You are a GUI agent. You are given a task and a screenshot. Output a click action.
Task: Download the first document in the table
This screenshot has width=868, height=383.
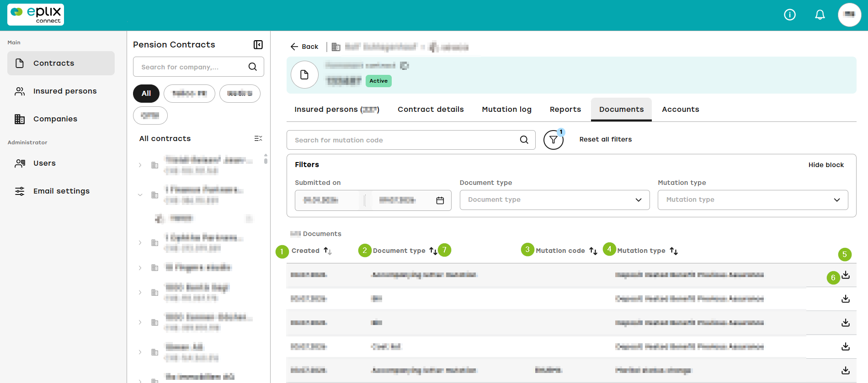point(846,275)
